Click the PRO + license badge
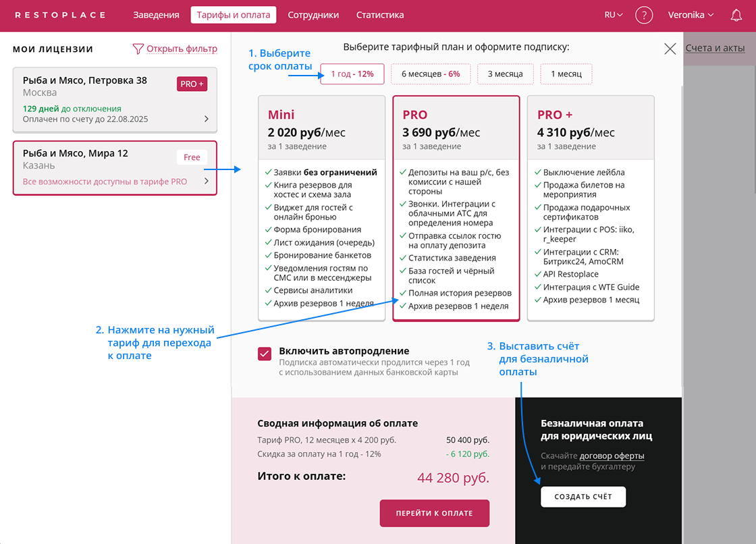756x544 pixels. 192,84
